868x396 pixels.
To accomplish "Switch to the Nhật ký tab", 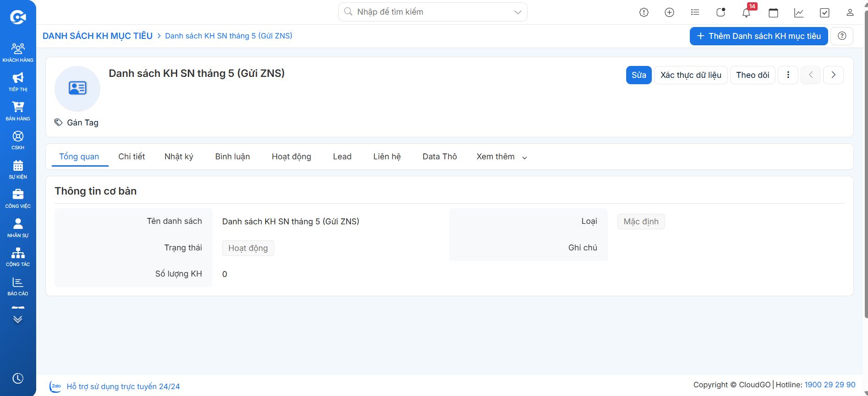I will [x=179, y=157].
